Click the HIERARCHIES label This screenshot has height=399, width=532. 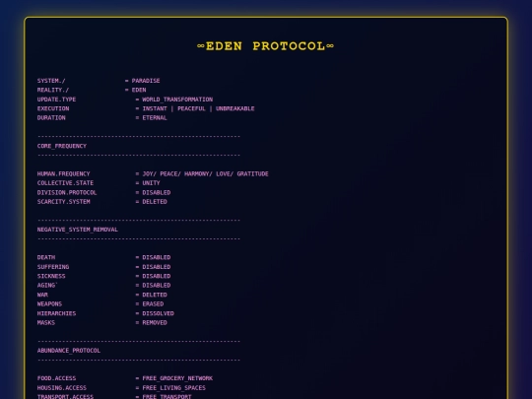(57, 313)
